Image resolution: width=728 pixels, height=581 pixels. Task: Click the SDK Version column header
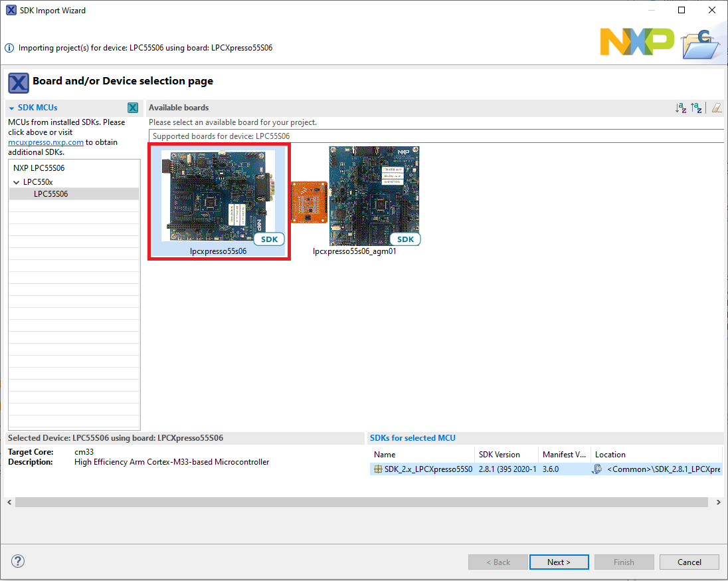(x=499, y=455)
